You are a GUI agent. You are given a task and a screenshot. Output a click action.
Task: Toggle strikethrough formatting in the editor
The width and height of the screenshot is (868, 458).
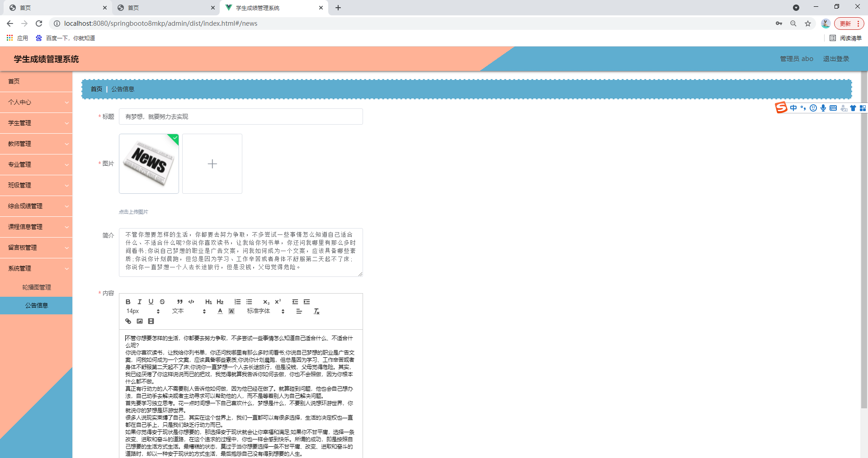pos(162,302)
